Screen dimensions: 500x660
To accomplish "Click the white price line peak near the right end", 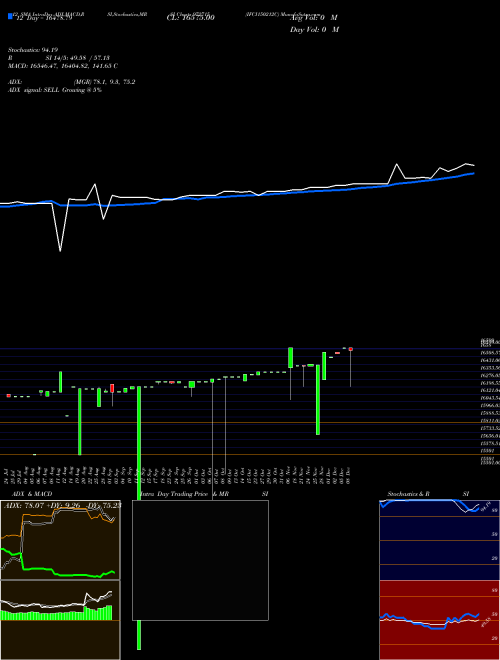I will pyautogui.click(x=396, y=164).
